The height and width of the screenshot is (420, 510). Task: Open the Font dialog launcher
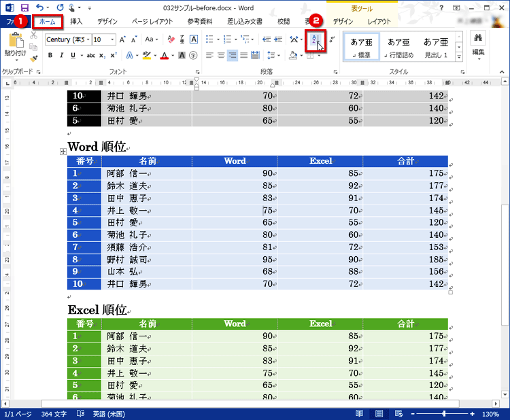tap(197, 72)
